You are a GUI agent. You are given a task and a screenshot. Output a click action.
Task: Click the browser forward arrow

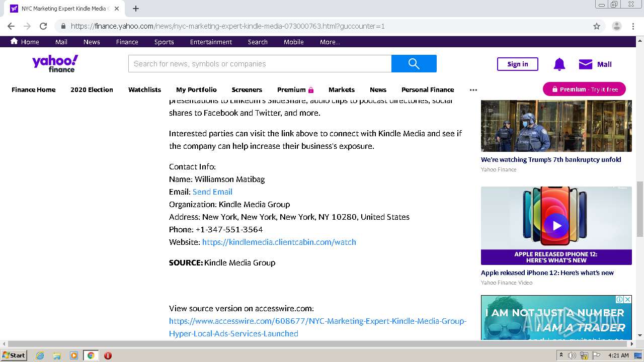click(27, 26)
